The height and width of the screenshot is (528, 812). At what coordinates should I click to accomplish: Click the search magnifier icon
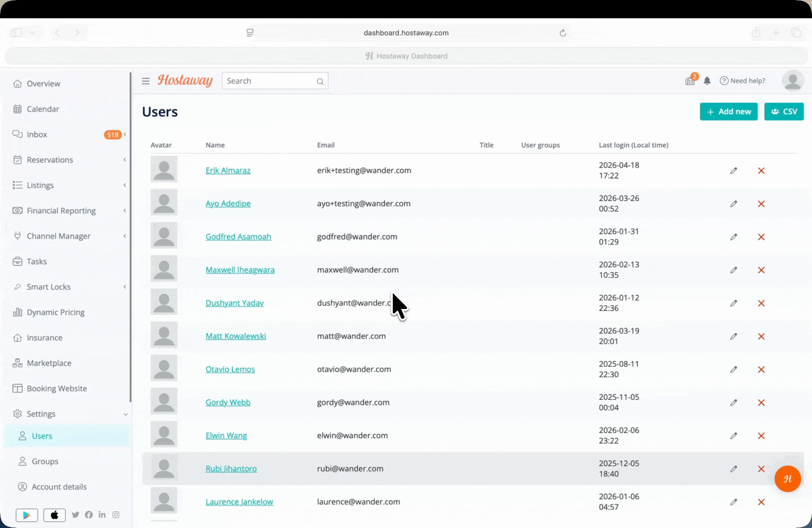(320, 81)
